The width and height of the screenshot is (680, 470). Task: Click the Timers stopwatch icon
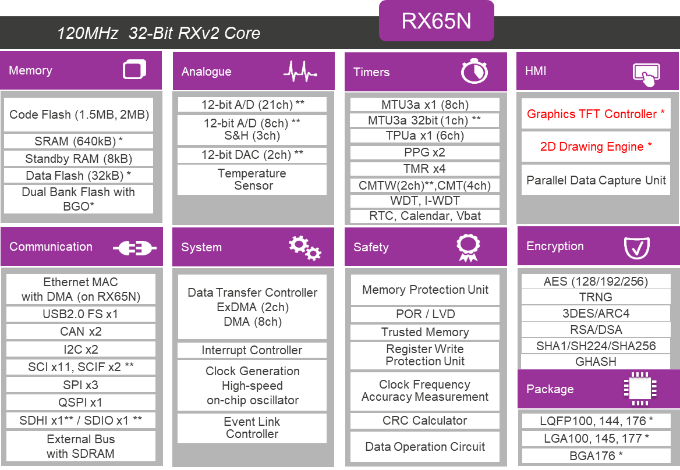(474, 71)
